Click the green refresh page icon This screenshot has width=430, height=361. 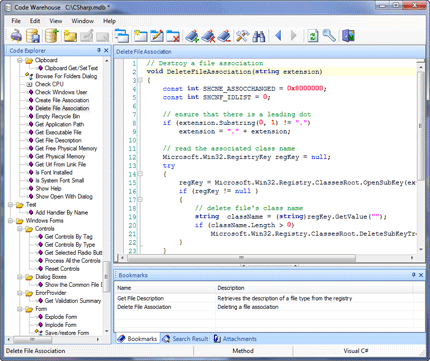[312, 36]
